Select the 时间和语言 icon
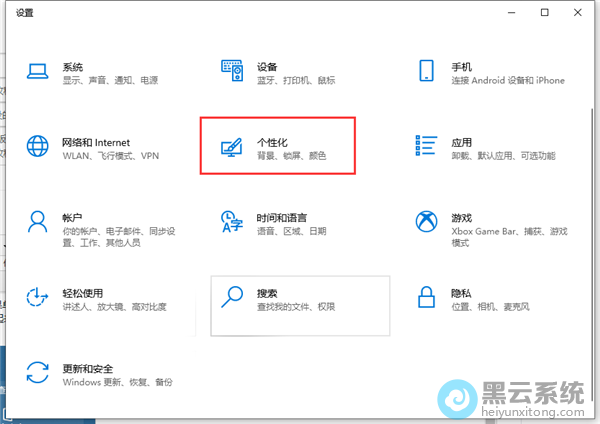 coord(233,221)
